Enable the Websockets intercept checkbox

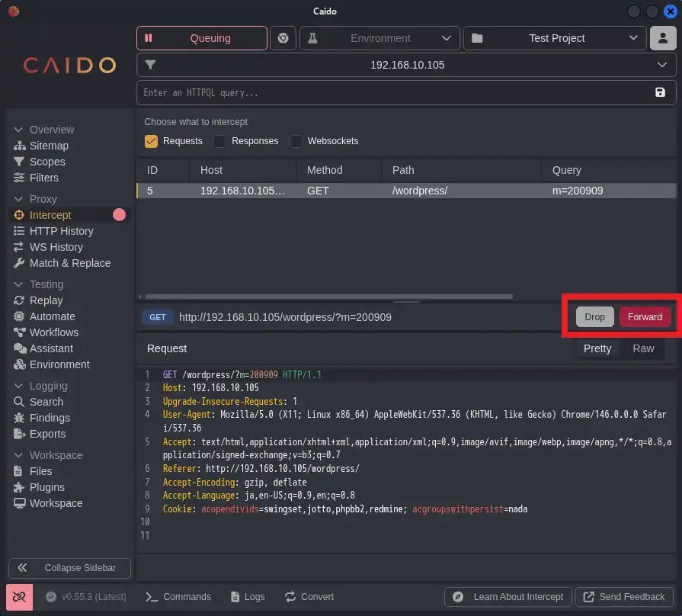pyautogui.click(x=296, y=141)
